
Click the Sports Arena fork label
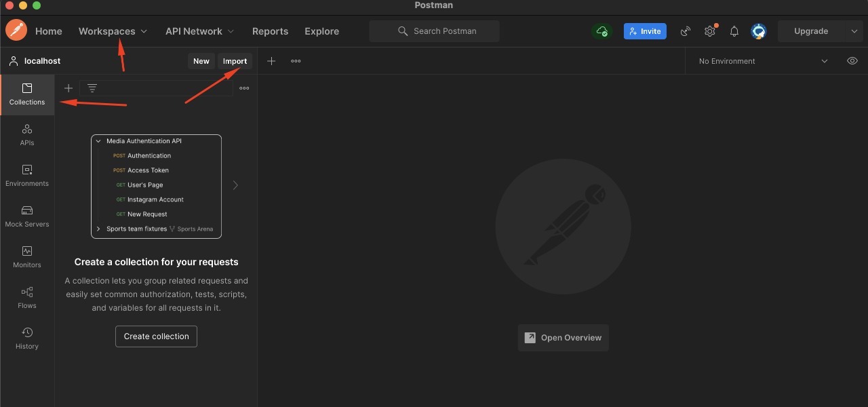coord(192,229)
